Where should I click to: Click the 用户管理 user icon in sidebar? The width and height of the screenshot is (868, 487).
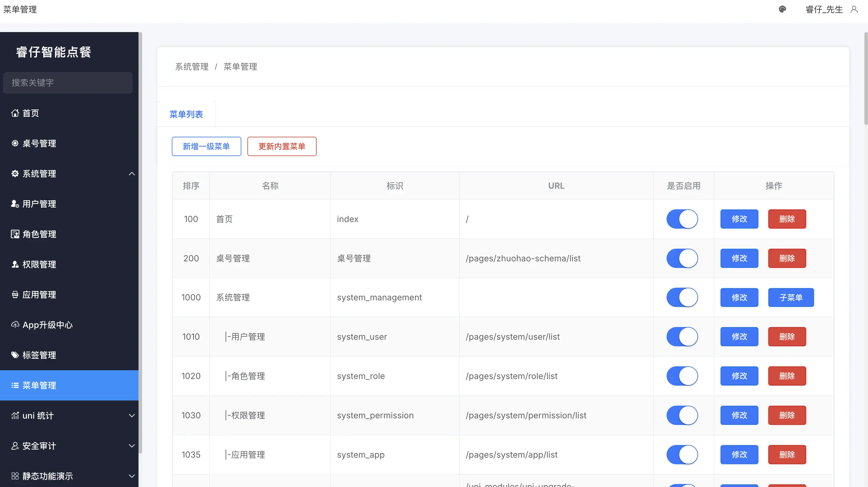15,204
